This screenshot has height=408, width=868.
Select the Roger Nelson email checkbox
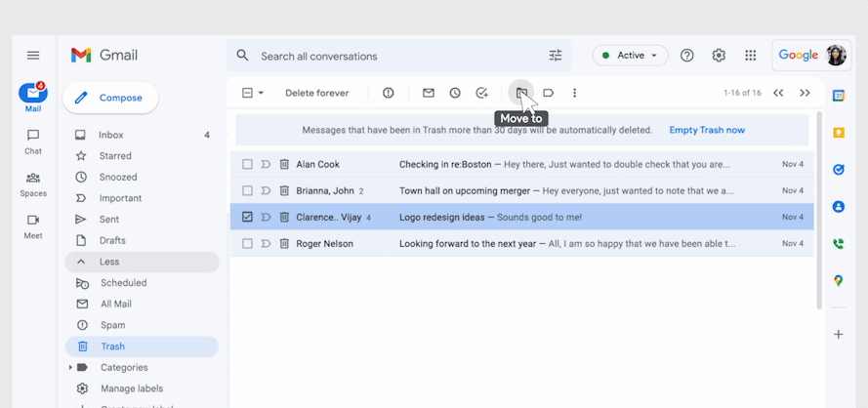pos(247,243)
